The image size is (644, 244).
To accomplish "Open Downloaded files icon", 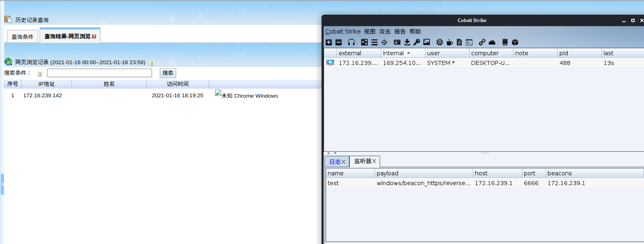I will click(x=407, y=42).
